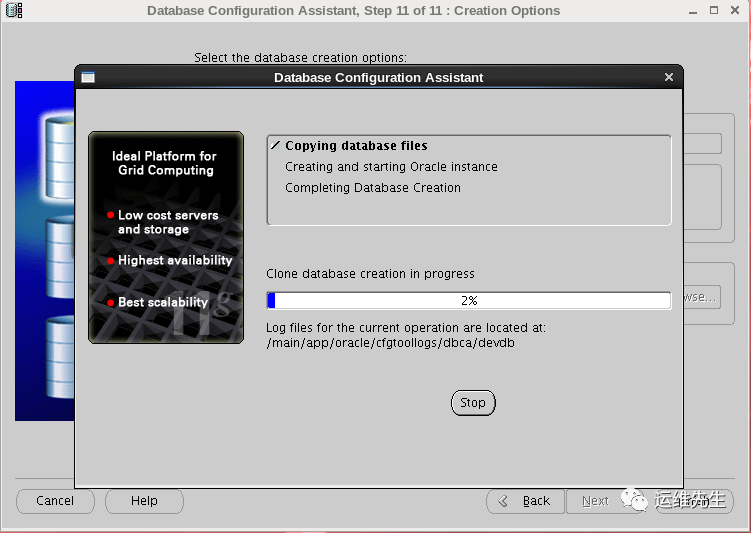Click the partially hidden Browse button
The image size is (751, 533).
[x=702, y=297]
